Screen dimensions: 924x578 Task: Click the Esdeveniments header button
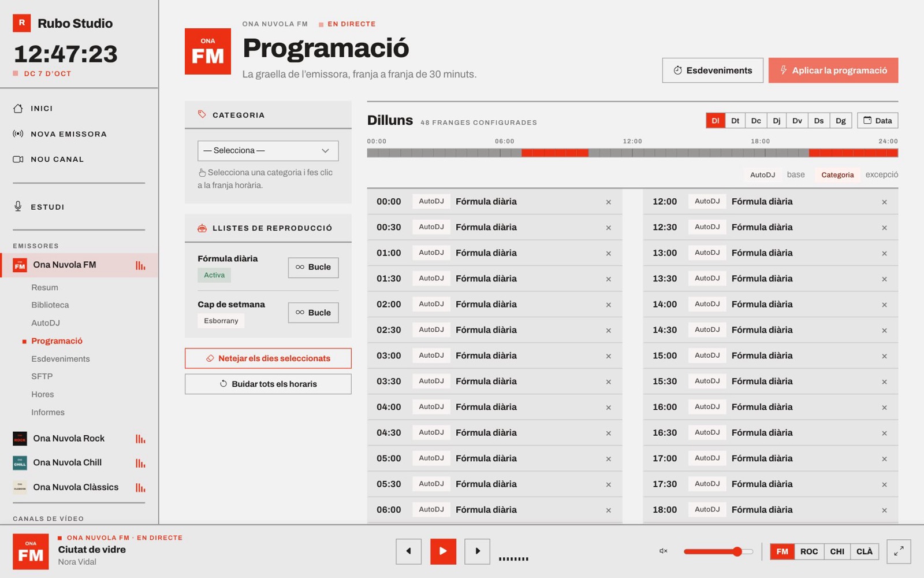tap(713, 71)
